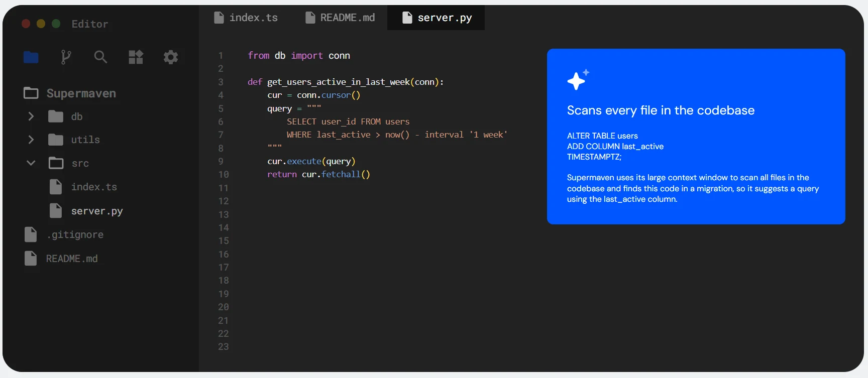Expand the db folder chevron

(x=31, y=116)
